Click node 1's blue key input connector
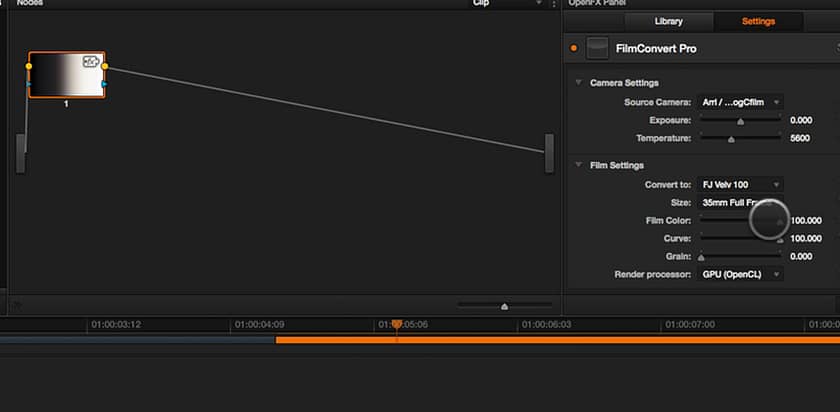Viewport: 840px width, 412px height. pos(28,84)
